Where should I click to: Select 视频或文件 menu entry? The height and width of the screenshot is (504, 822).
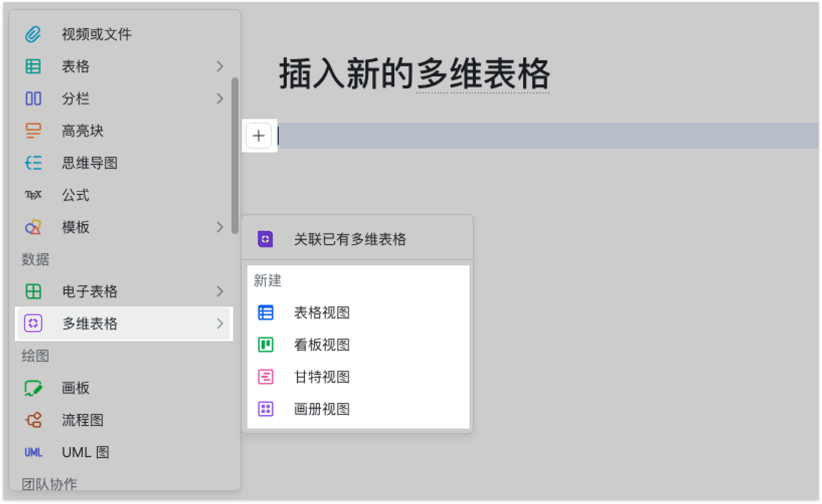[123, 34]
